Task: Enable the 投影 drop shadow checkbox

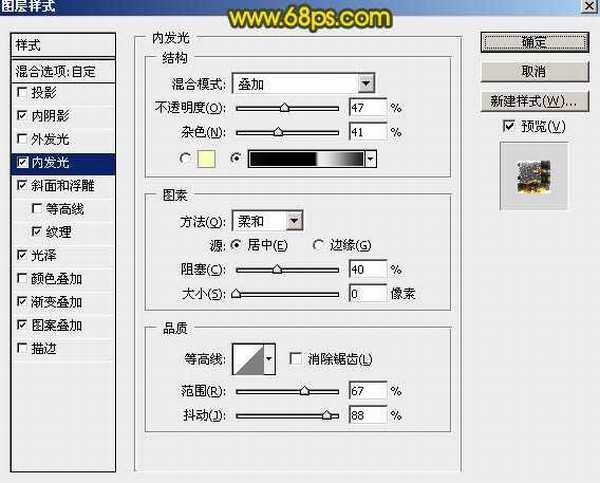Action: 23,92
